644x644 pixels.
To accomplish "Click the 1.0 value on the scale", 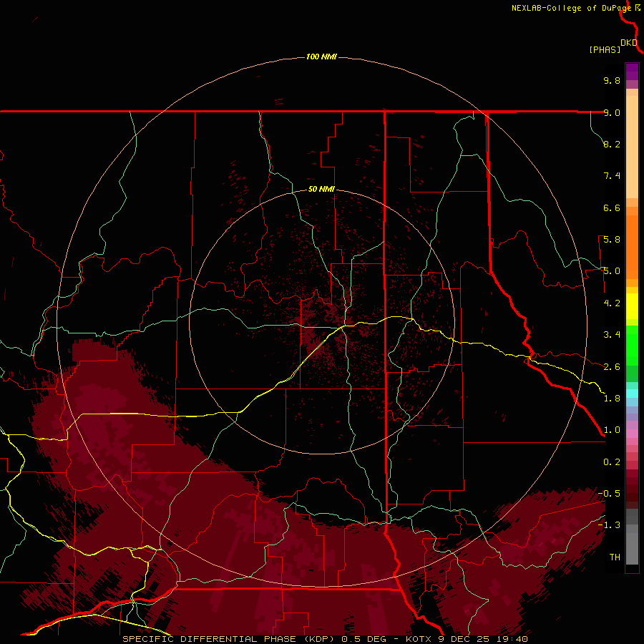I will pos(612,430).
